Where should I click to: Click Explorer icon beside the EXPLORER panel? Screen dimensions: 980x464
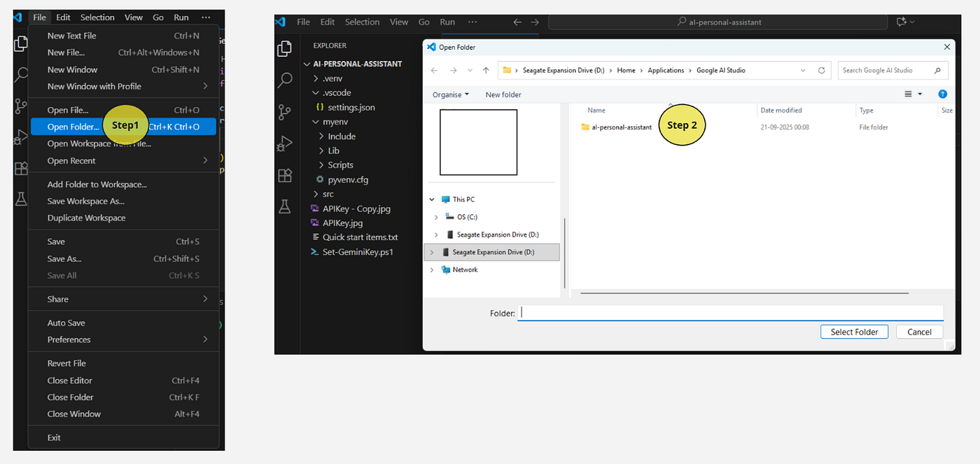click(285, 48)
